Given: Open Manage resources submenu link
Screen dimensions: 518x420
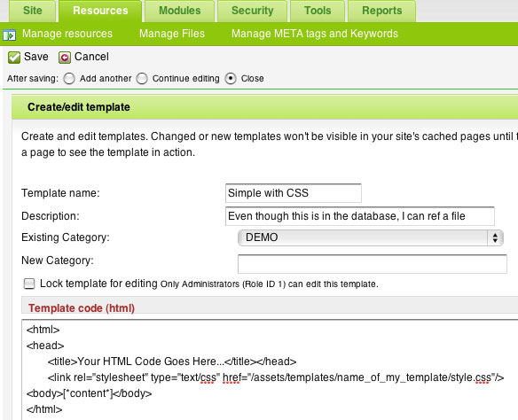Looking at the screenshot, I should [x=67, y=34].
